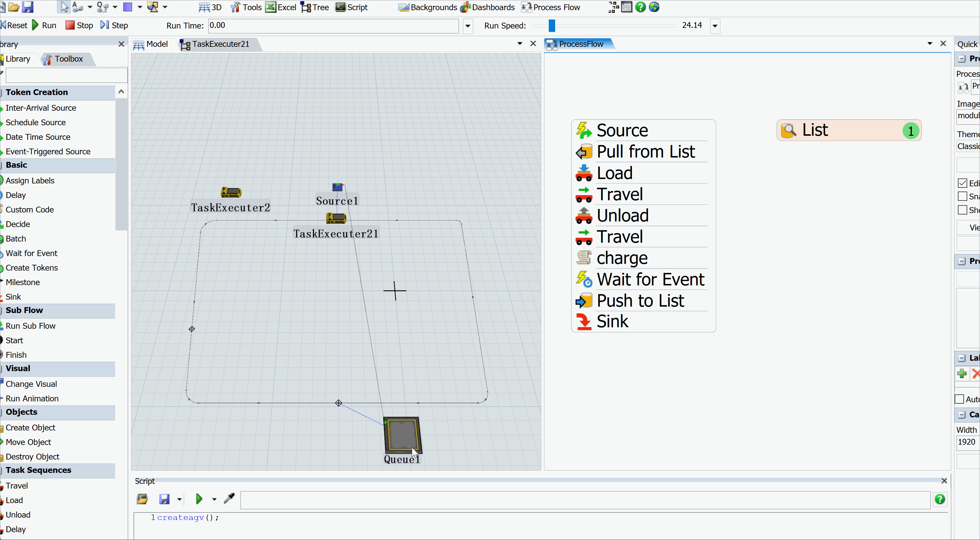Collapse the Labels section in Quick Properties
The image size is (980, 540).
click(x=962, y=358)
